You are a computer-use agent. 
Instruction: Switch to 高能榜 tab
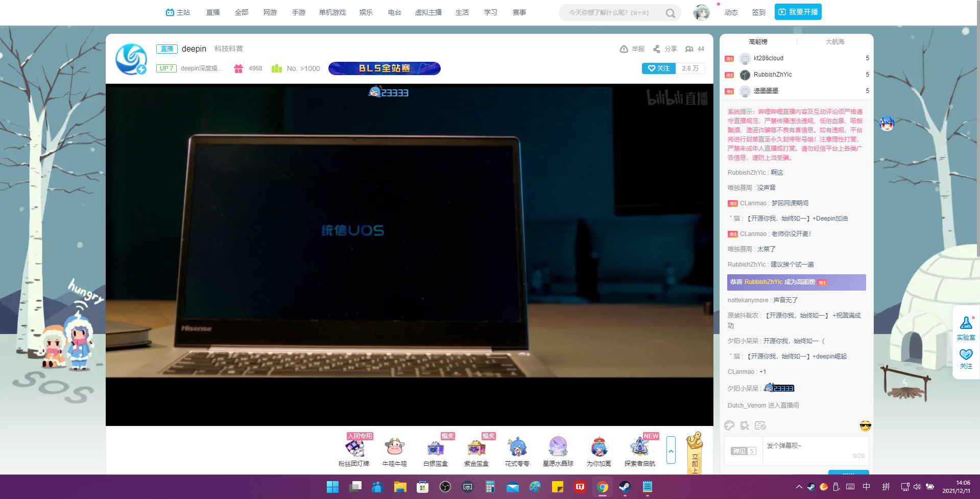click(758, 42)
